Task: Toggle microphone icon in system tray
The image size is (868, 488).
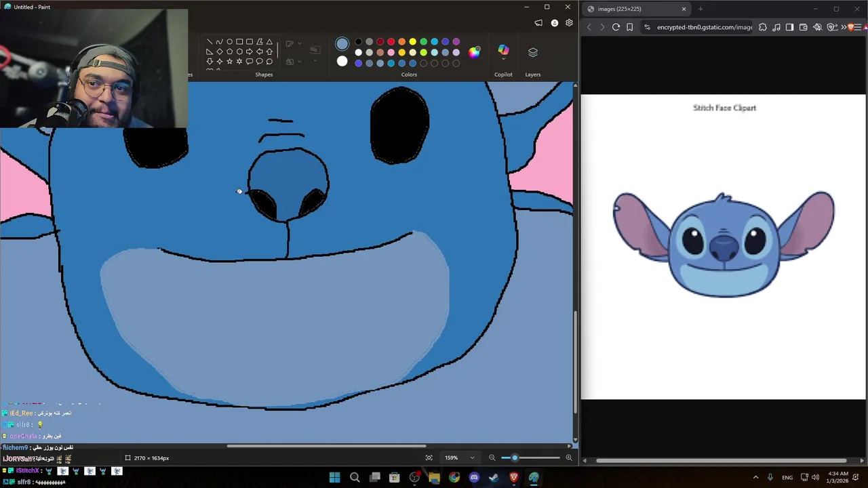Action: 770,477
